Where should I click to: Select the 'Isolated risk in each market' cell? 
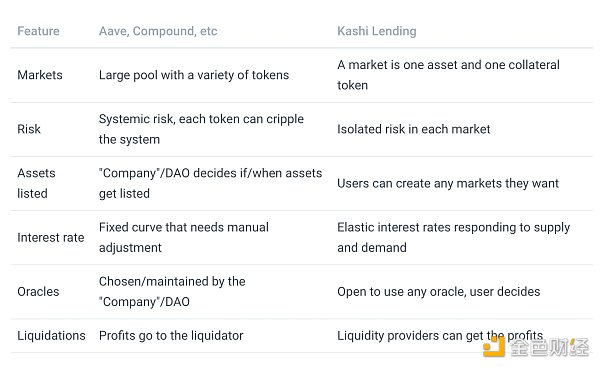[x=414, y=129]
